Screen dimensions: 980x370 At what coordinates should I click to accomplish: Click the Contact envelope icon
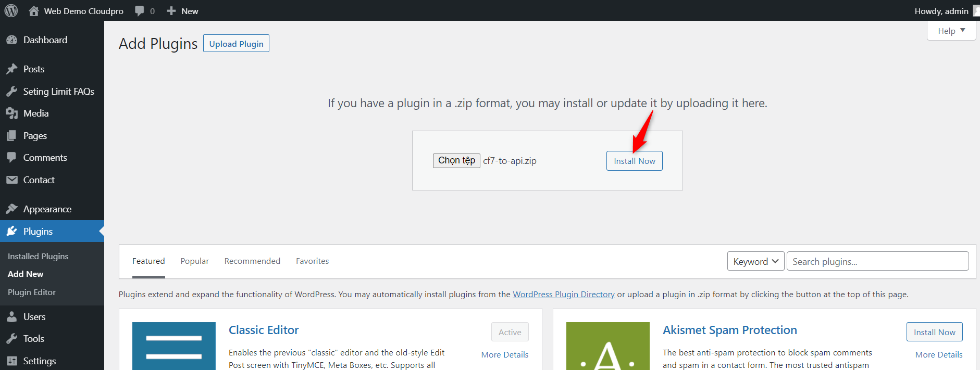12,180
